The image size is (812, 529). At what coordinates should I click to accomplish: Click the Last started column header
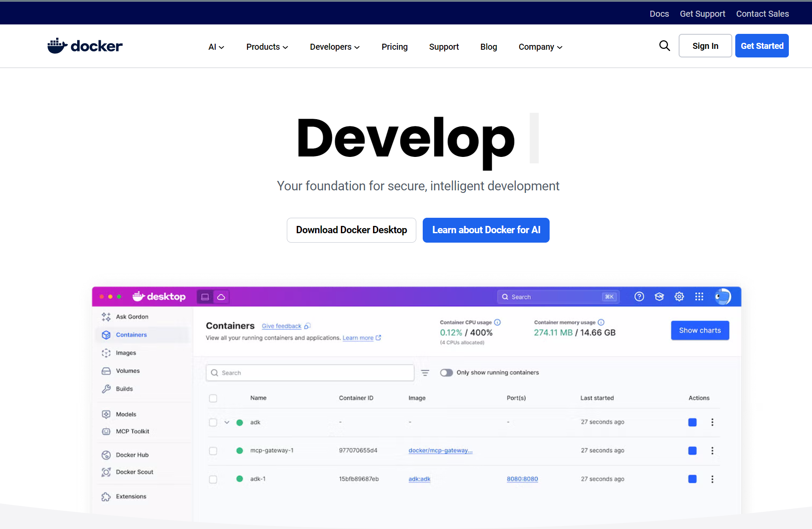click(x=597, y=398)
